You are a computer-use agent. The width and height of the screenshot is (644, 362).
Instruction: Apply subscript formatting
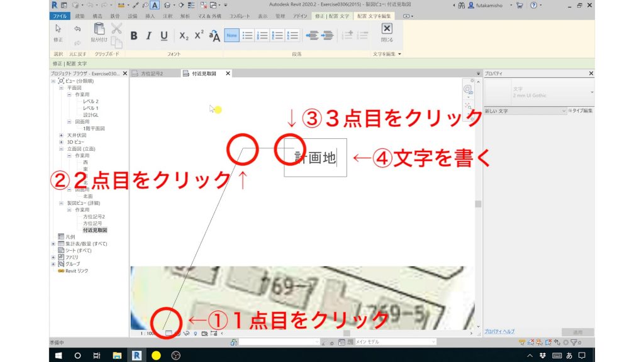pos(184,35)
